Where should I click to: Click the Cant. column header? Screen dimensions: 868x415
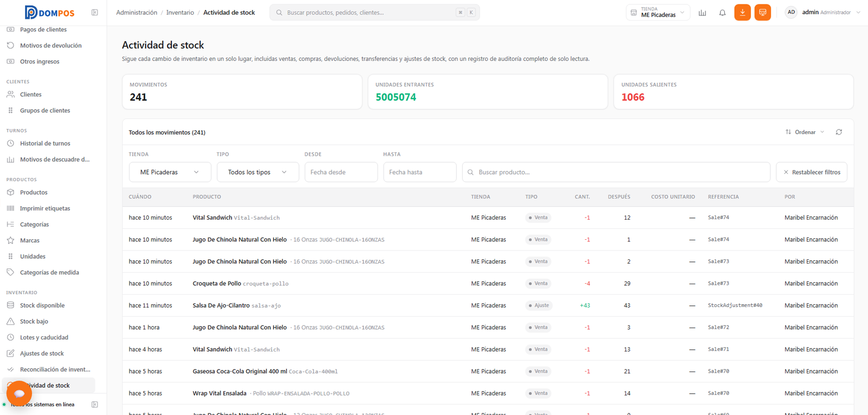[x=582, y=197]
